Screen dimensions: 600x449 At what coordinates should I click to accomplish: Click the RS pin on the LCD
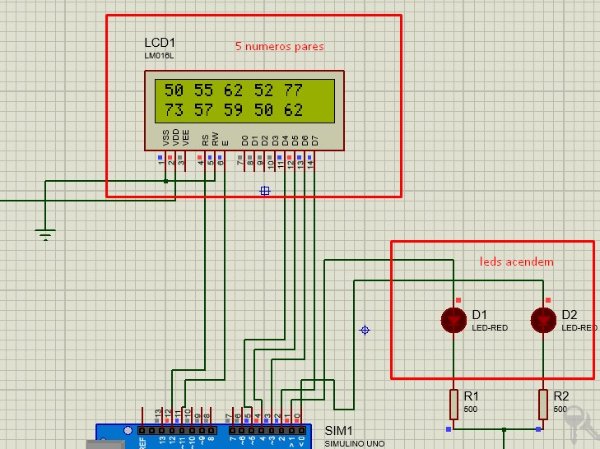pos(205,140)
